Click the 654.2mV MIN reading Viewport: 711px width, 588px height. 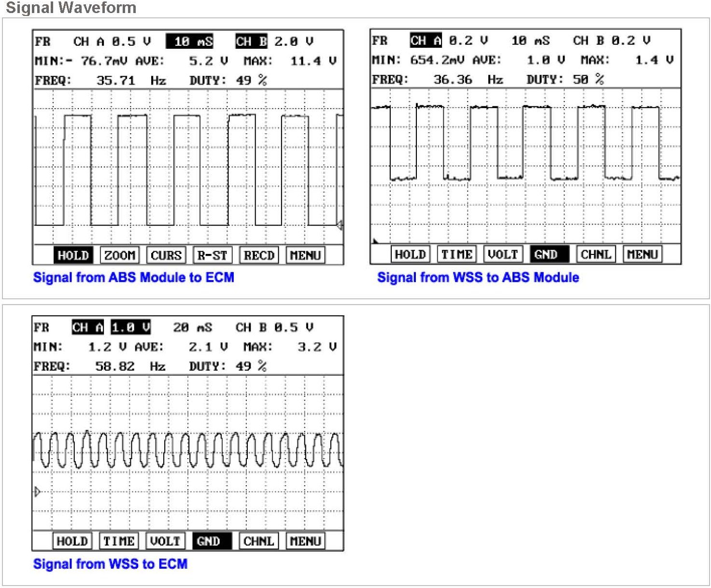point(437,60)
